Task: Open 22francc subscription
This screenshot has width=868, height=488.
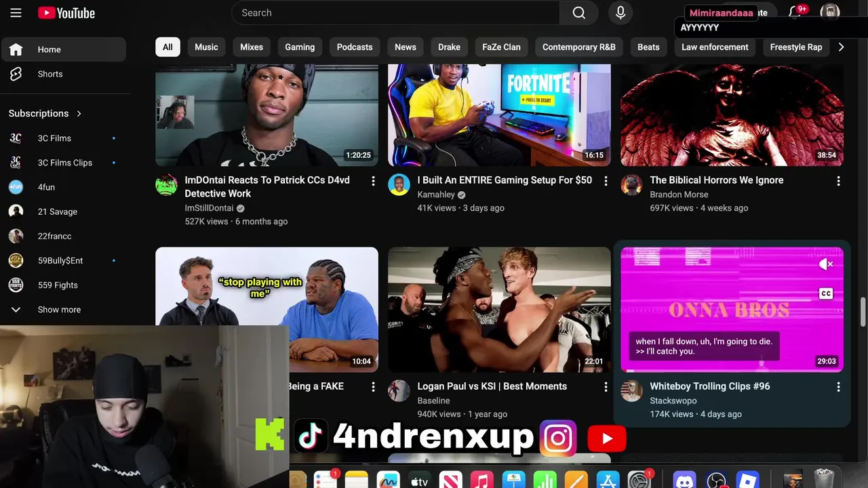Action: pyautogui.click(x=63, y=236)
